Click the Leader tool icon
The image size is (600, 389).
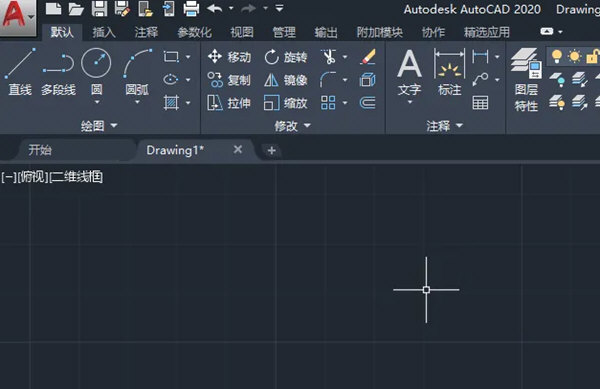tap(480, 80)
